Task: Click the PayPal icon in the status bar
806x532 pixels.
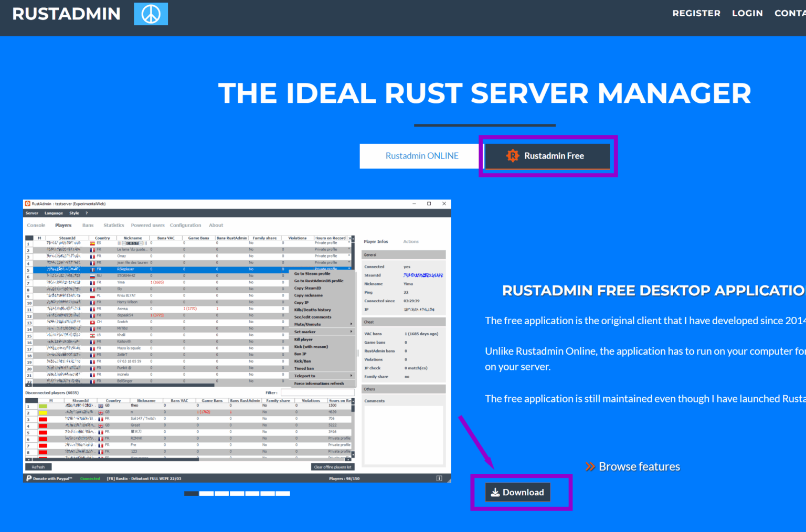Action: coord(29,478)
